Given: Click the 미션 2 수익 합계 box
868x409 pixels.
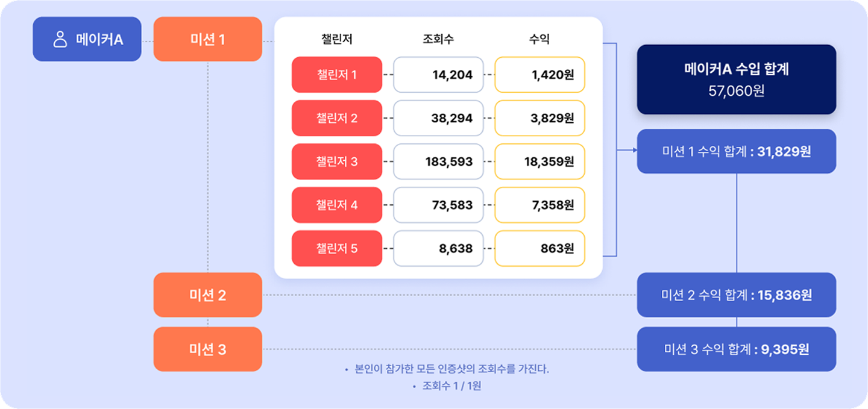Looking at the screenshot, I should (737, 295).
